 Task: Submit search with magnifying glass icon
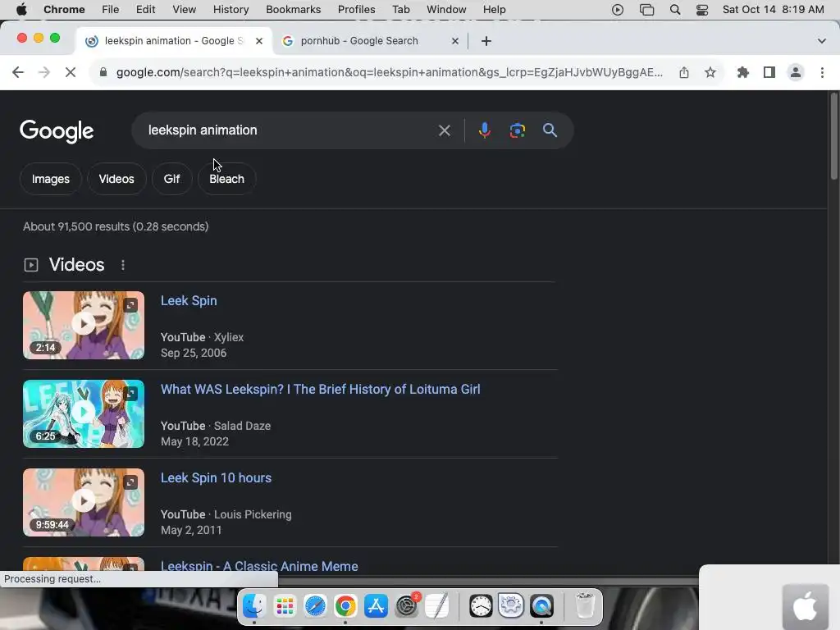point(550,130)
